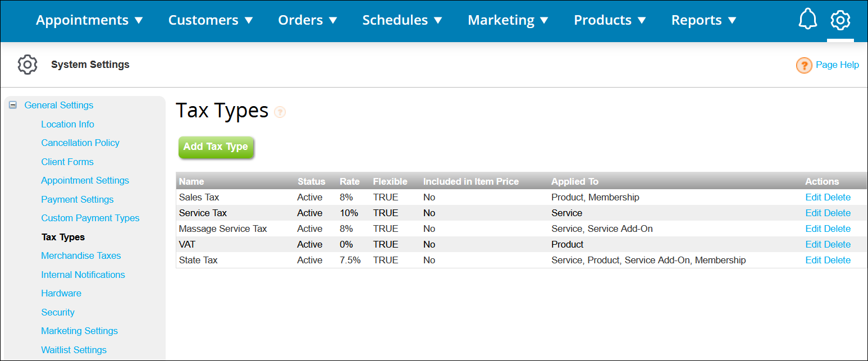Open Custom Payment Types page
868x361 pixels.
[90, 218]
